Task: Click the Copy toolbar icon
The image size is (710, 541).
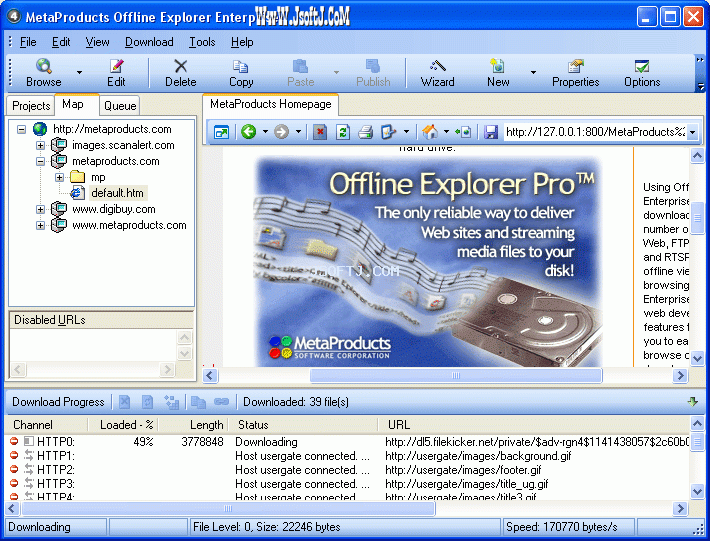Action: [241, 72]
